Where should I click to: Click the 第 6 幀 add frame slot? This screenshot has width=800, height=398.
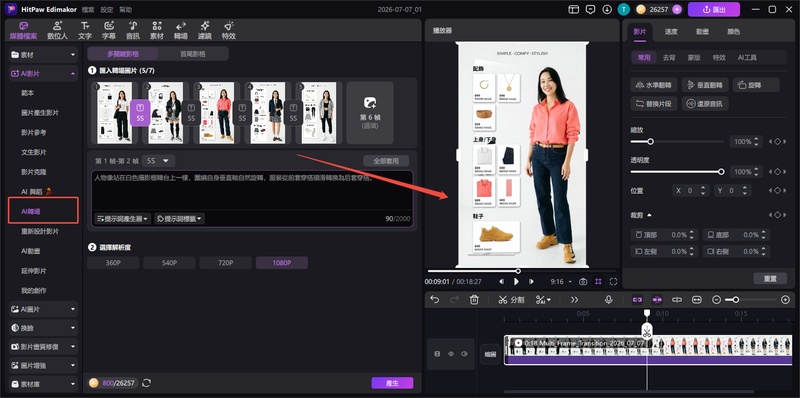click(x=370, y=113)
